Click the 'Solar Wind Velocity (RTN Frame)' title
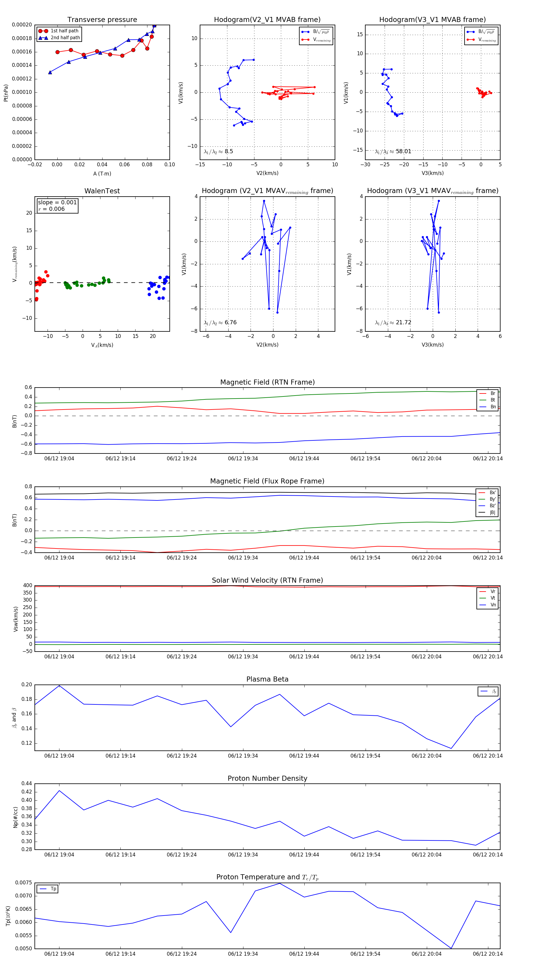 (x=267, y=580)
